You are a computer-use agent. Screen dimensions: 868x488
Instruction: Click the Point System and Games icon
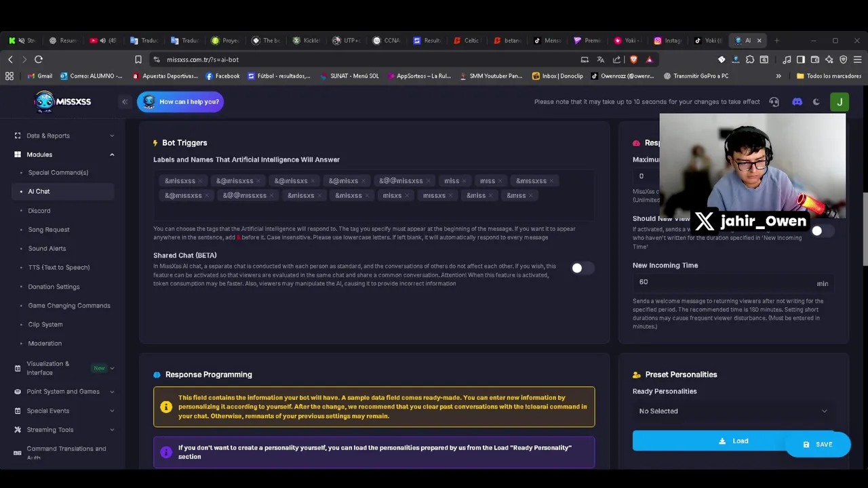(x=18, y=391)
